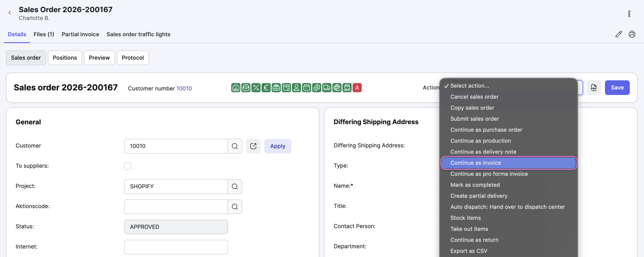The width and height of the screenshot is (644, 257).
Task: Click the Project field search magnifier
Action: (235, 186)
